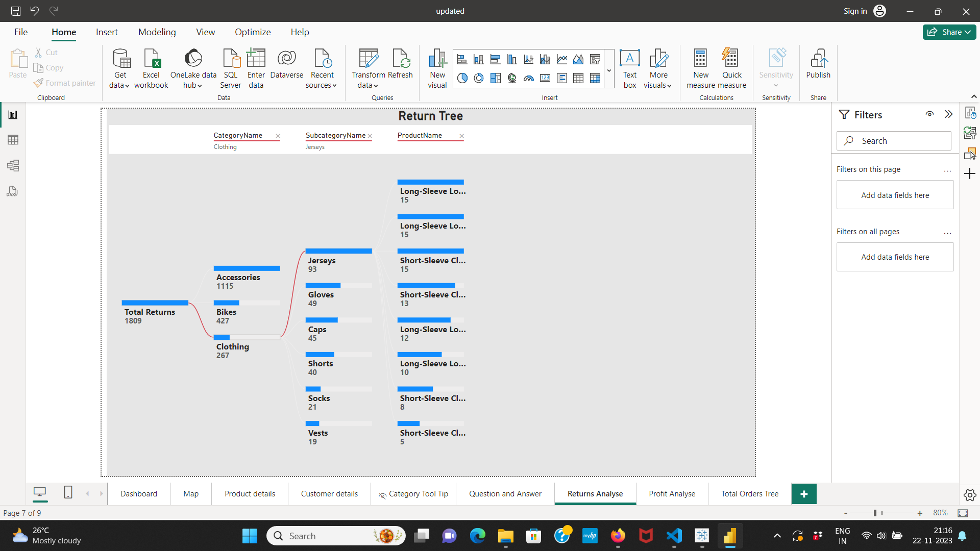Publish the report
The image size is (980, 551).
(818, 65)
